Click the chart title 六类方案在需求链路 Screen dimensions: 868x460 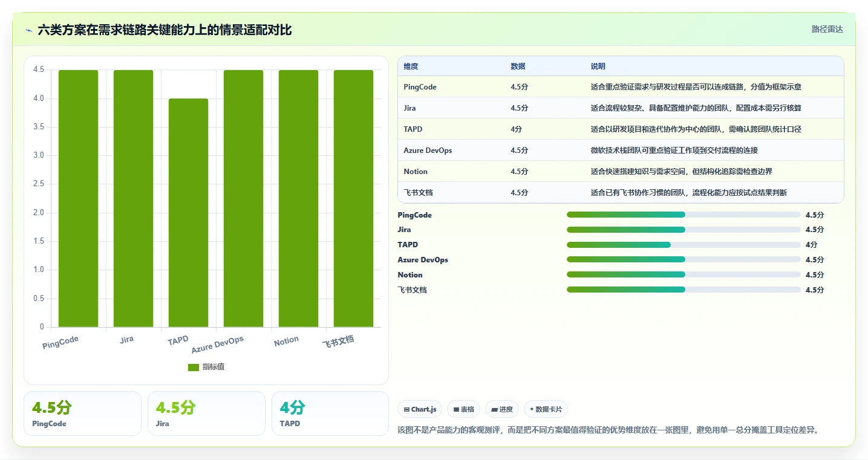165,30
